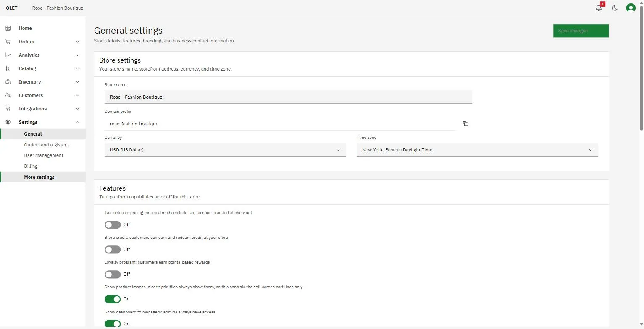Image resolution: width=644 pixels, height=329 pixels.
Task: Disable Show product images in cart
Action: point(113,299)
